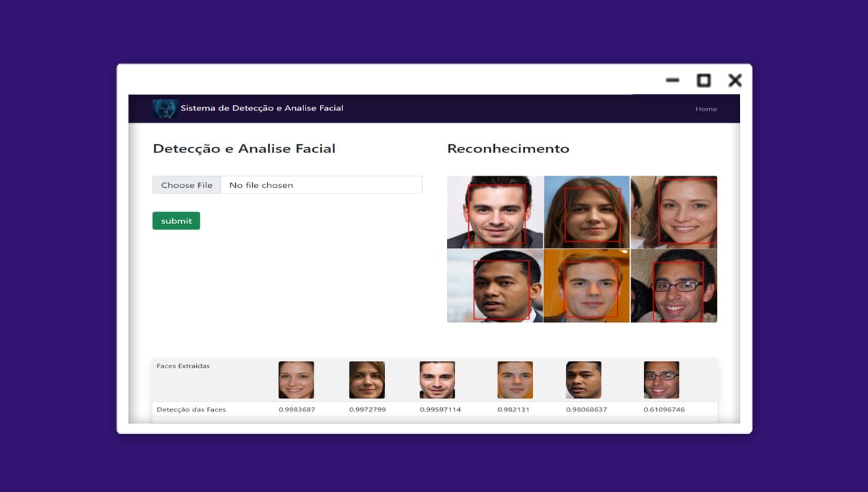Image resolution: width=868 pixels, height=492 pixels.
Task: Select extracted face thumbnail above score 0.9972799
Action: point(367,380)
